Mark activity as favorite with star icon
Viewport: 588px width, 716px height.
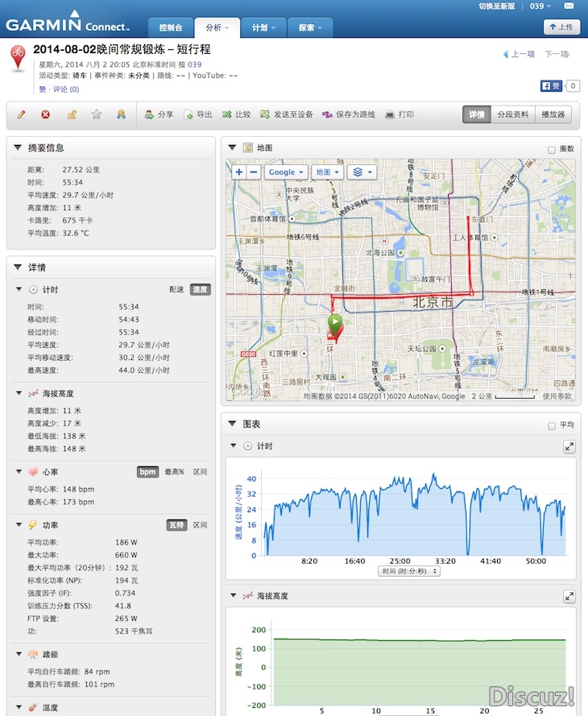tap(97, 114)
